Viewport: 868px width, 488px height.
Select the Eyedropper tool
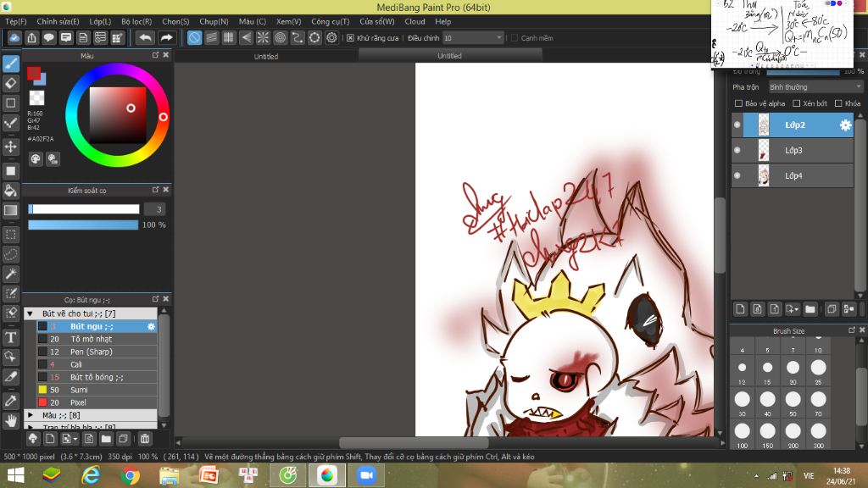coord(10,401)
